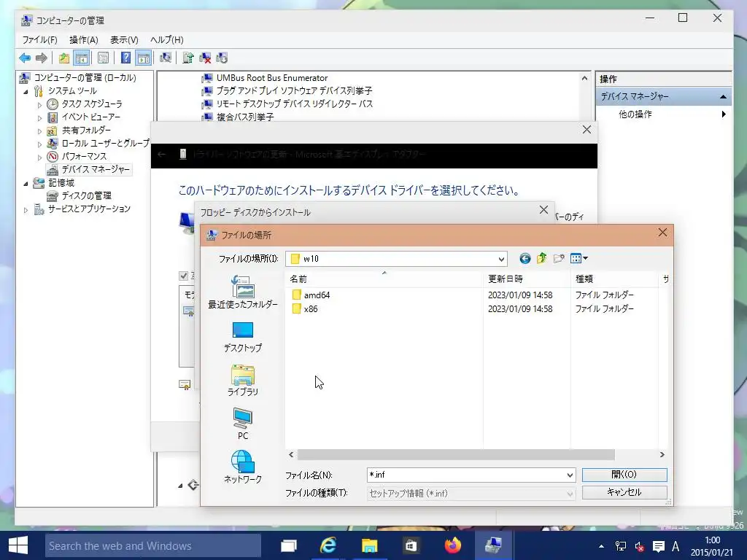Open the file name dropdown arrow
Viewport: 747px width, 560px height.
coord(570,475)
